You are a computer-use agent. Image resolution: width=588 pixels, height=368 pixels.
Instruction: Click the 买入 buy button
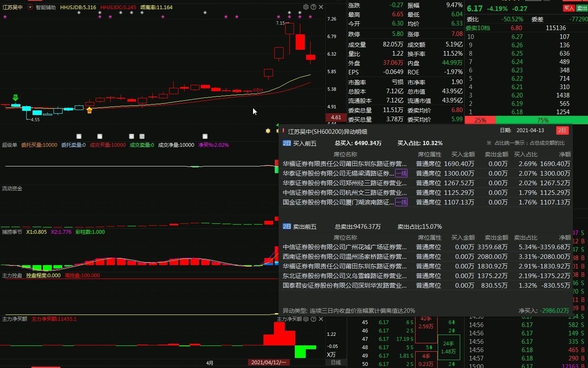tap(569, 8)
